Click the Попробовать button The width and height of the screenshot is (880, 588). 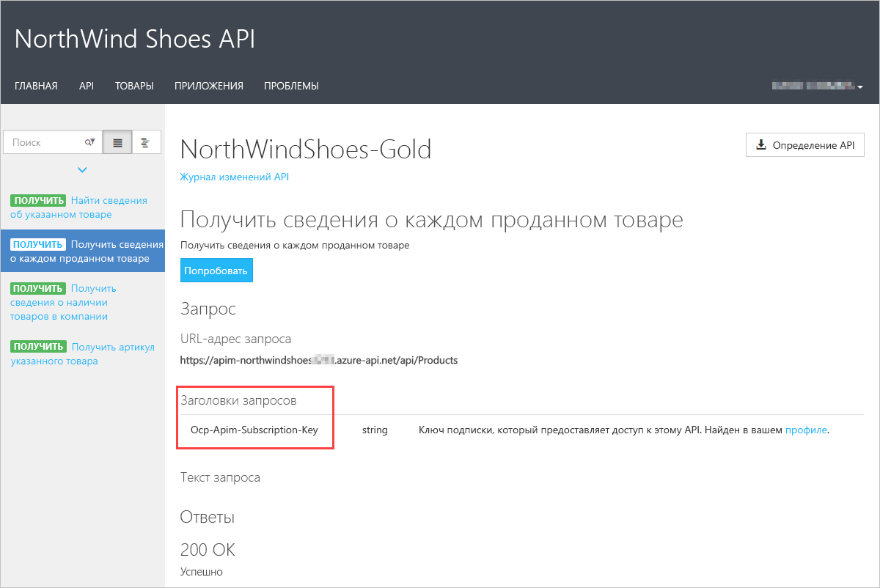pyautogui.click(x=216, y=270)
